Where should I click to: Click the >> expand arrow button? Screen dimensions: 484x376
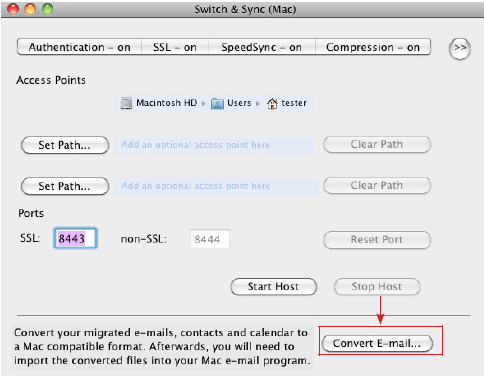click(460, 49)
